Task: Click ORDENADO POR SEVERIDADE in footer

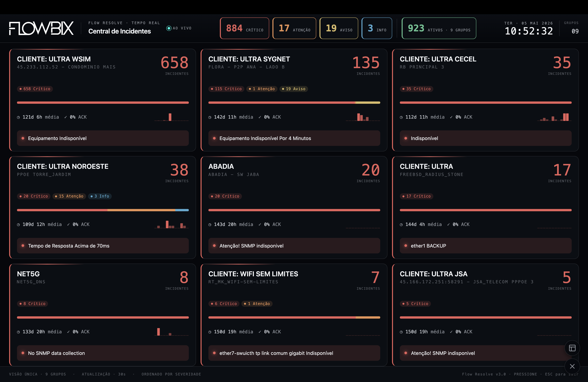Action: coord(171,374)
